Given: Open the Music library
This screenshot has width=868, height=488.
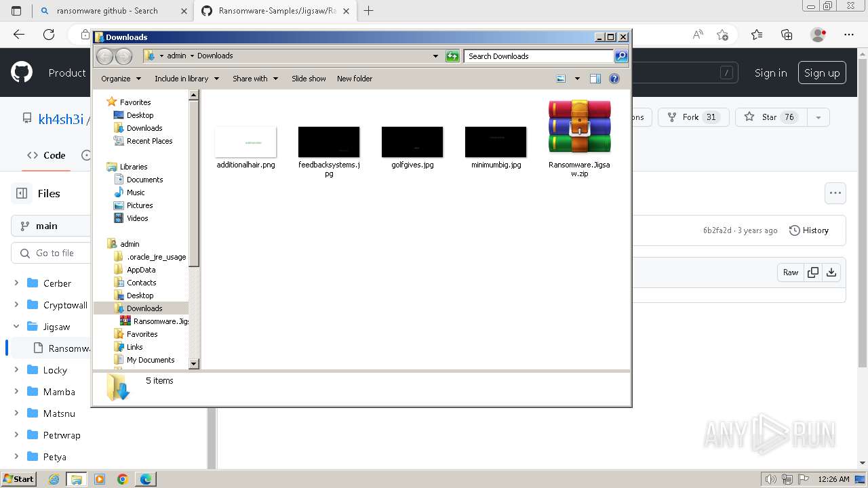Looking at the screenshot, I should pyautogui.click(x=136, y=192).
